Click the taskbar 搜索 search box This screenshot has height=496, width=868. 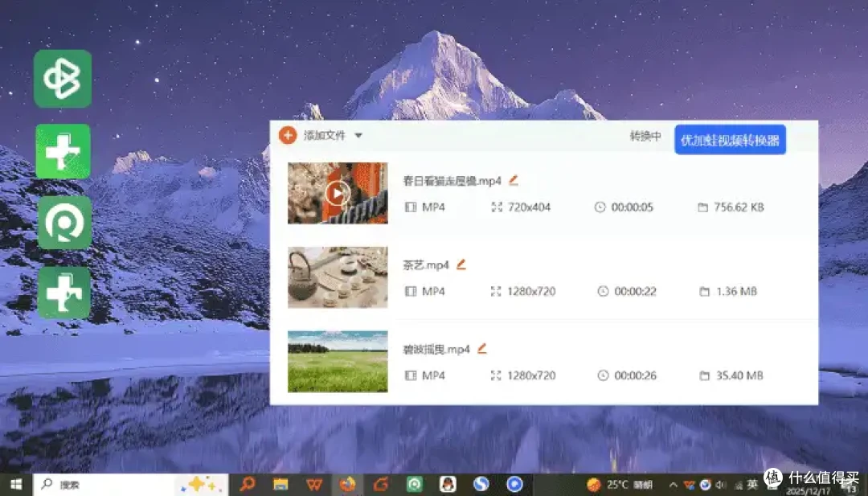point(130,485)
